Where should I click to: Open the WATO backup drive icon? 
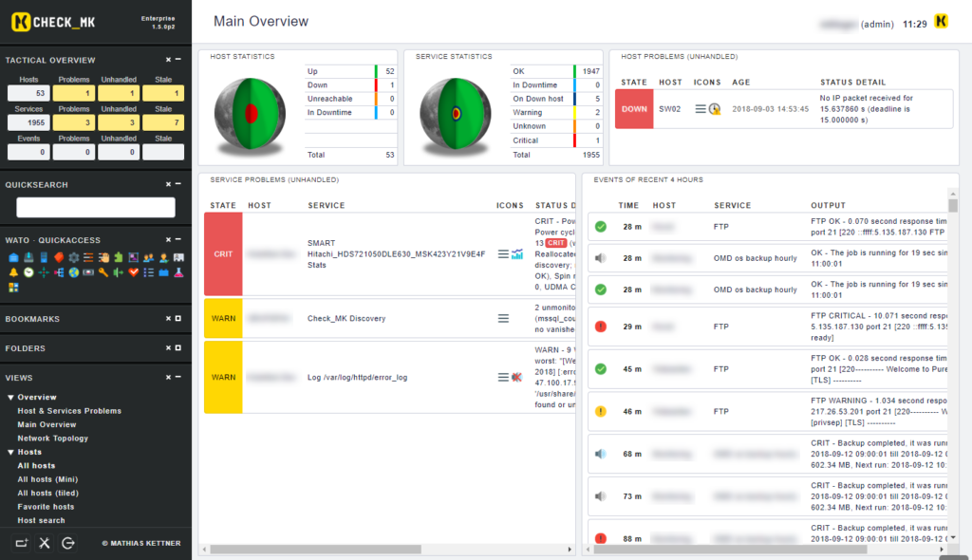[x=28, y=257]
